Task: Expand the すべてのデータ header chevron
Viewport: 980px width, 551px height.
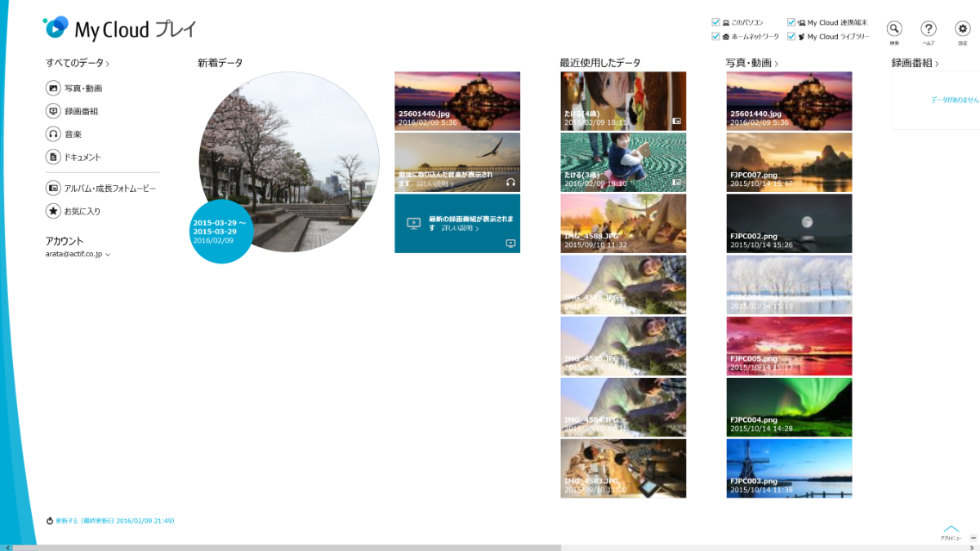Action: coord(108,63)
